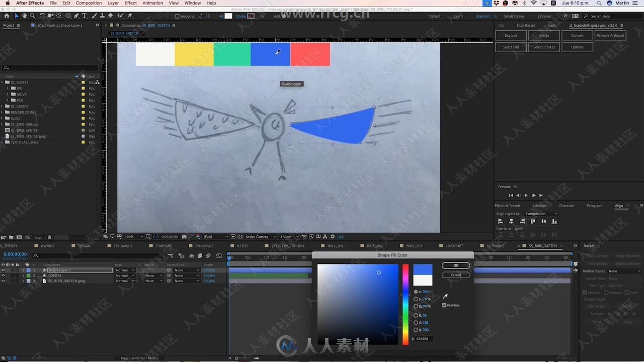Toggle the Snapping checkbox
644x362 pixels.
pos(177,16)
